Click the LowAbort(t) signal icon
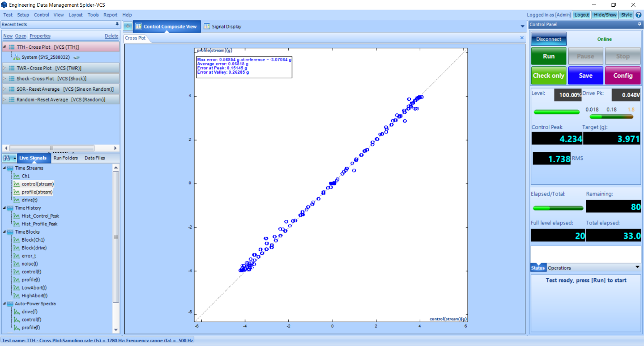This screenshot has width=644, height=346. coord(17,288)
